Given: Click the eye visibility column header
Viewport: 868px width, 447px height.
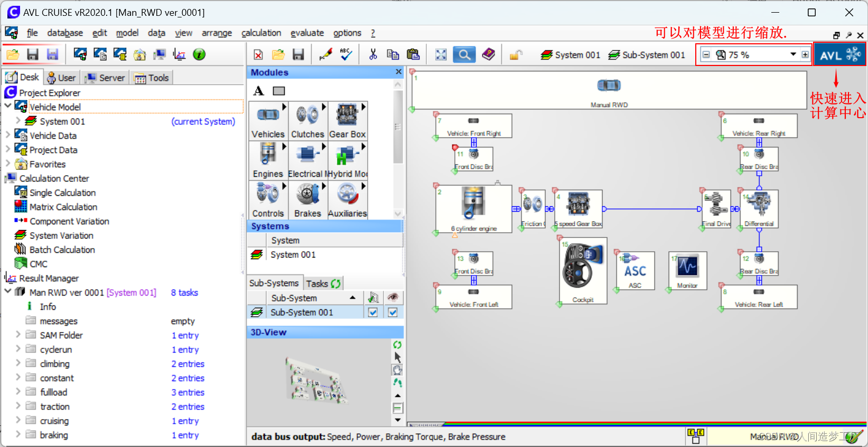Looking at the screenshot, I should [x=393, y=298].
